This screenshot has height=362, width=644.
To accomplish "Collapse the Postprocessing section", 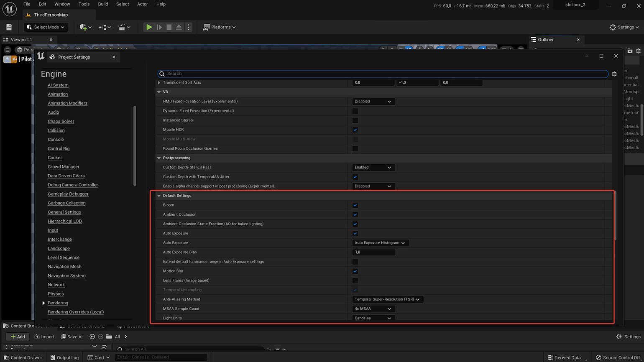I will coord(159,158).
